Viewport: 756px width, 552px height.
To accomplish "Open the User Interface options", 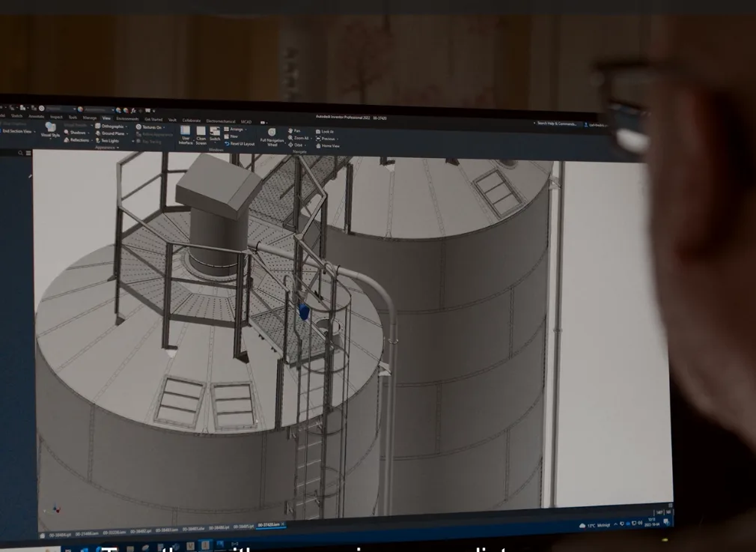I will pos(186,135).
